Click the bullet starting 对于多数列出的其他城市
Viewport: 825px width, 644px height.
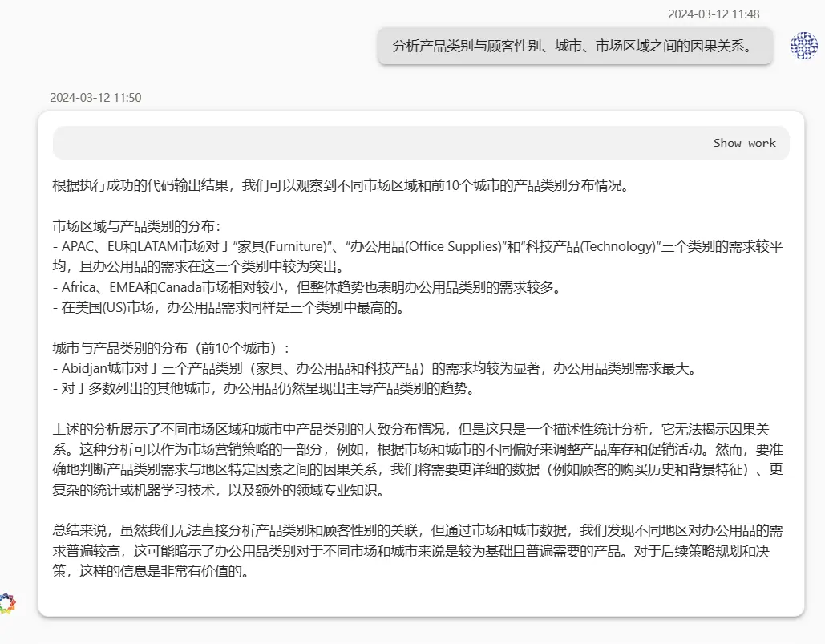(x=265, y=388)
